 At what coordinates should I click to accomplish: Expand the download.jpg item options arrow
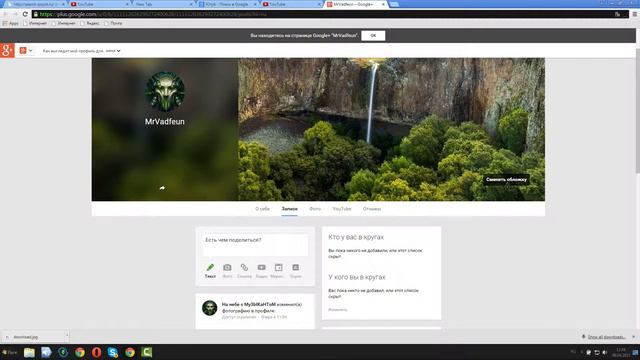67,337
